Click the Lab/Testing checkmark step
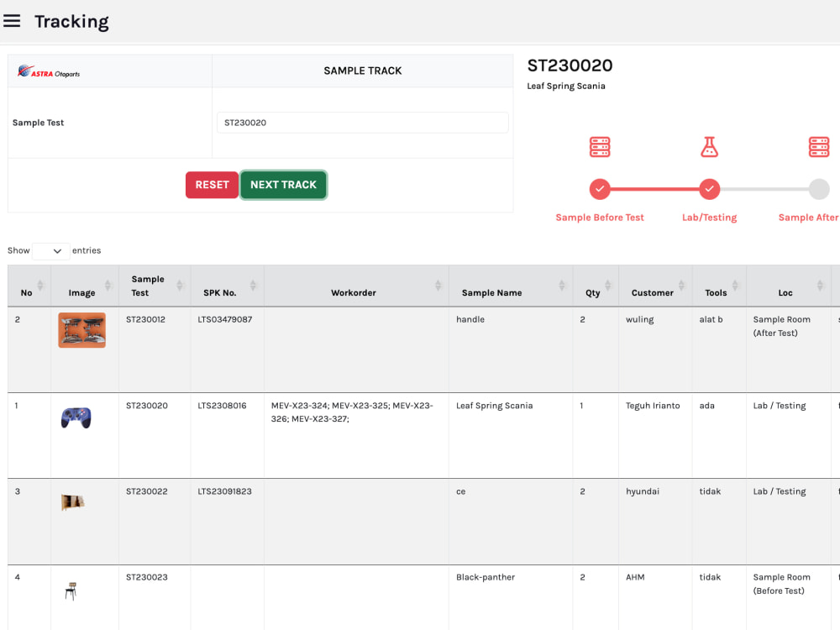Image resolution: width=840 pixels, height=630 pixels. tap(709, 188)
